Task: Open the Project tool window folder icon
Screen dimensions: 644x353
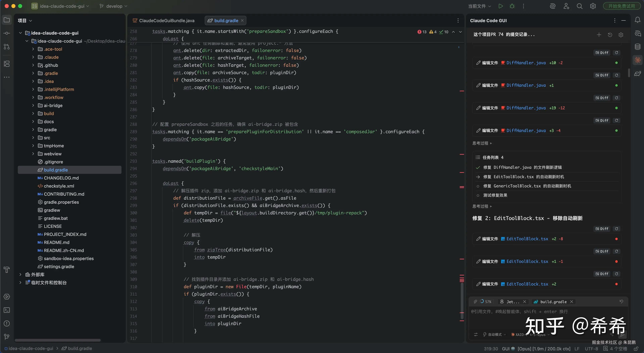Action: click(7, 20)
